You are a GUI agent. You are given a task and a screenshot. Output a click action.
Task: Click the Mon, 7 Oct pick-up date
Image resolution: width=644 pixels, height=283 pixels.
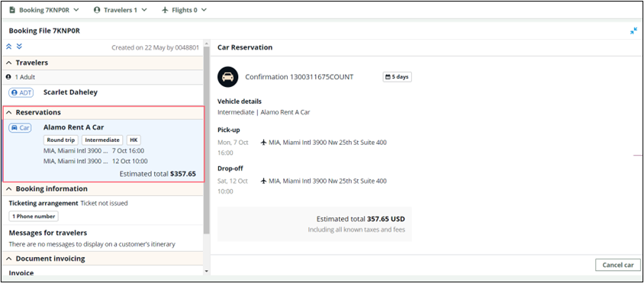[233, 143]
